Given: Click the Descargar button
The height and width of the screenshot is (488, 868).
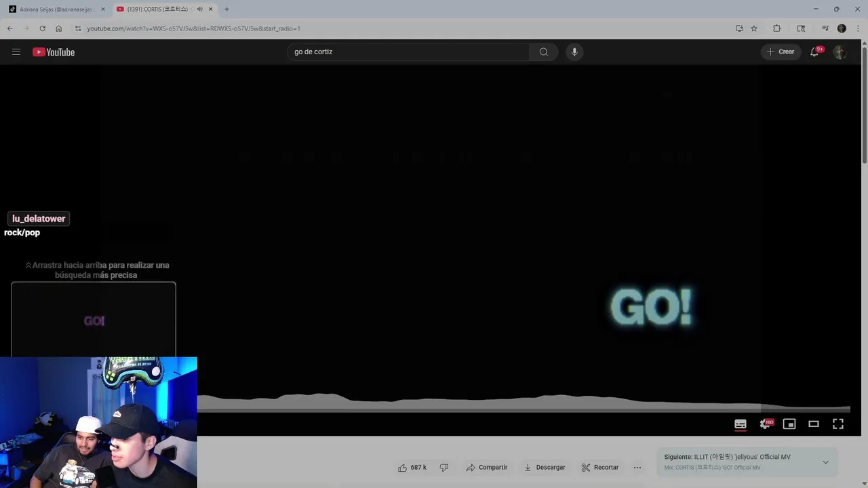Looking at the screenshot, I should pos(545,467).
